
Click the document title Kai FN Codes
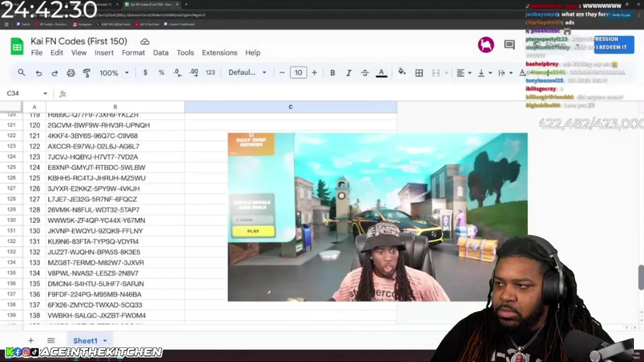pyautogui.click(x=79, y=41)
